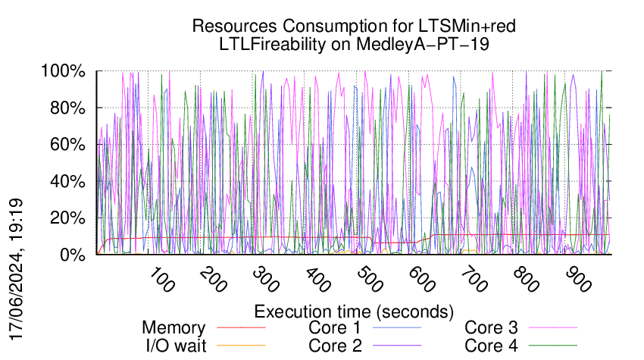Click the 60% y-axis label
Viewport: 644px width, 360px height.
pos(67,145)
